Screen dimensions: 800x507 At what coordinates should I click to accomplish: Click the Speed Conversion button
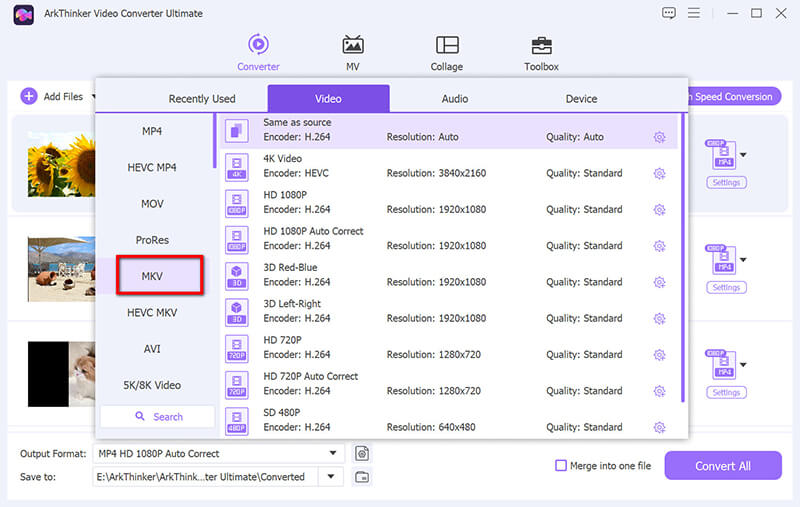tap(734, 96)
